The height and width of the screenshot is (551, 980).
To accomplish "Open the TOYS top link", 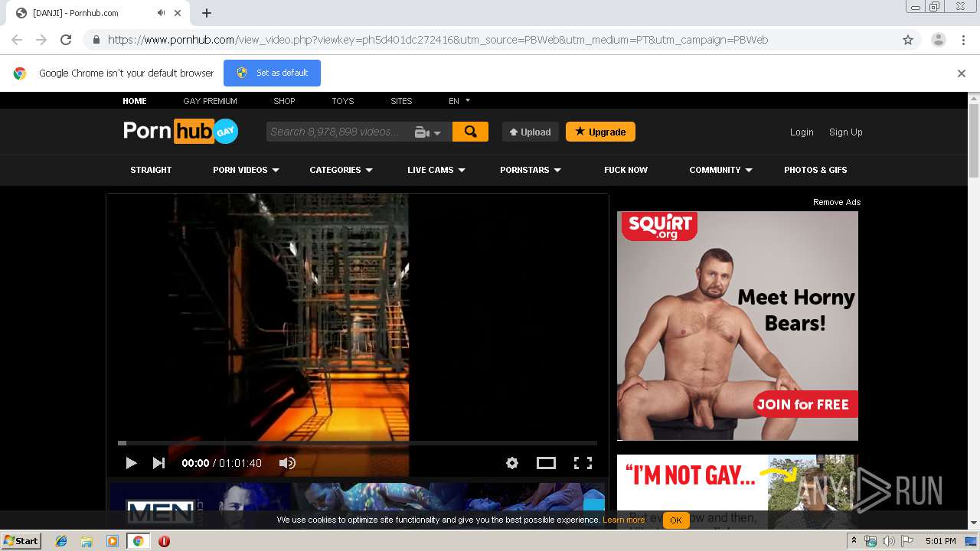I will [343, 101].
